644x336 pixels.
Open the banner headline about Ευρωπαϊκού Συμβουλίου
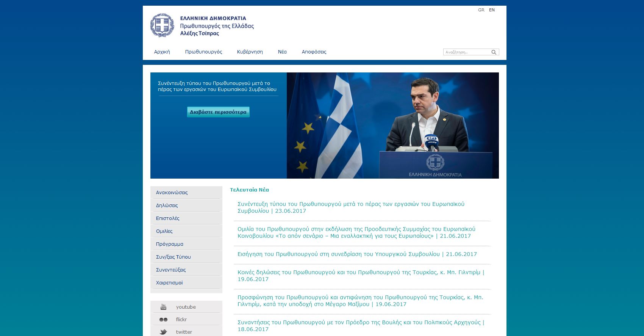pyautogui.click(x=217, y=86)
